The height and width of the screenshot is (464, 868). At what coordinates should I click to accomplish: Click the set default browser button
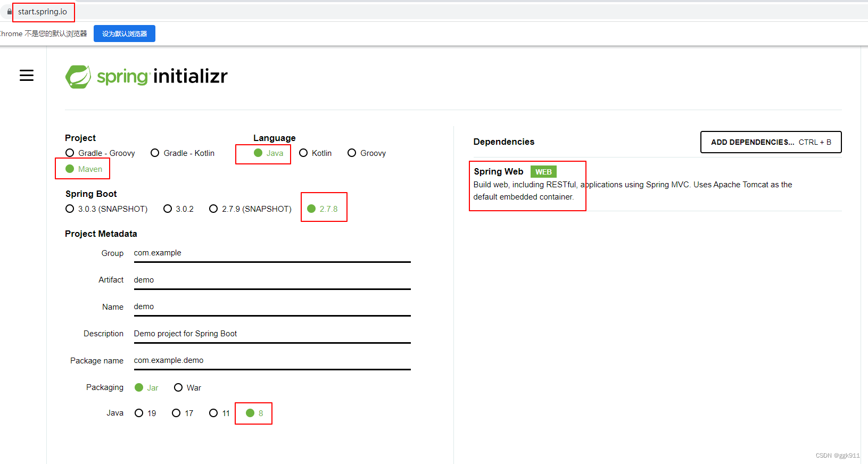pos(125,34)
